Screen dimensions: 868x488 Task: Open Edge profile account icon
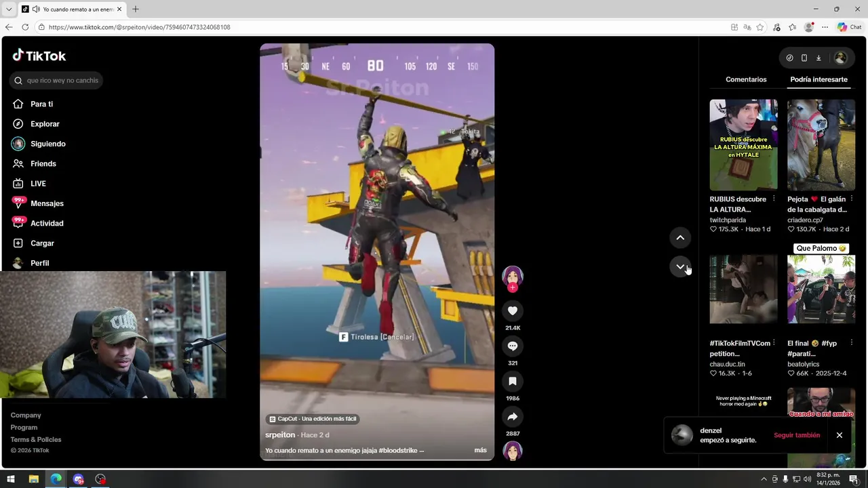tap(808, 27)
